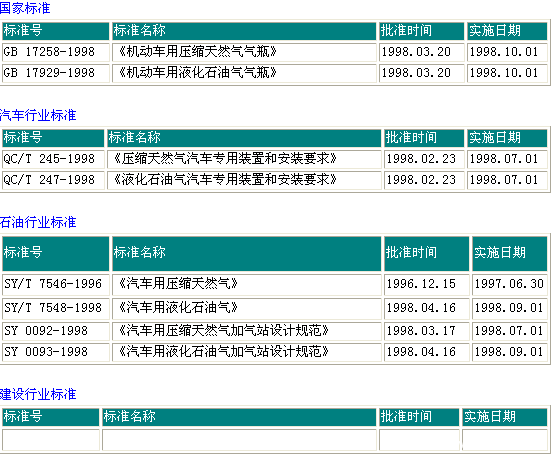Open the 国家标准 heading link
The height and width of the screenshot is (455, 552).
pyautogui.click(x=25, y=8)
